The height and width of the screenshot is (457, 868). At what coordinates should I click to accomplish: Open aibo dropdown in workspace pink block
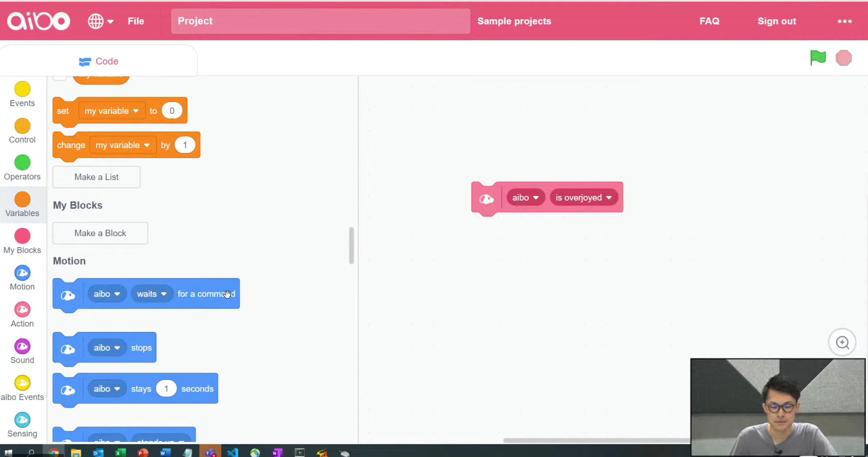(525, 197)
